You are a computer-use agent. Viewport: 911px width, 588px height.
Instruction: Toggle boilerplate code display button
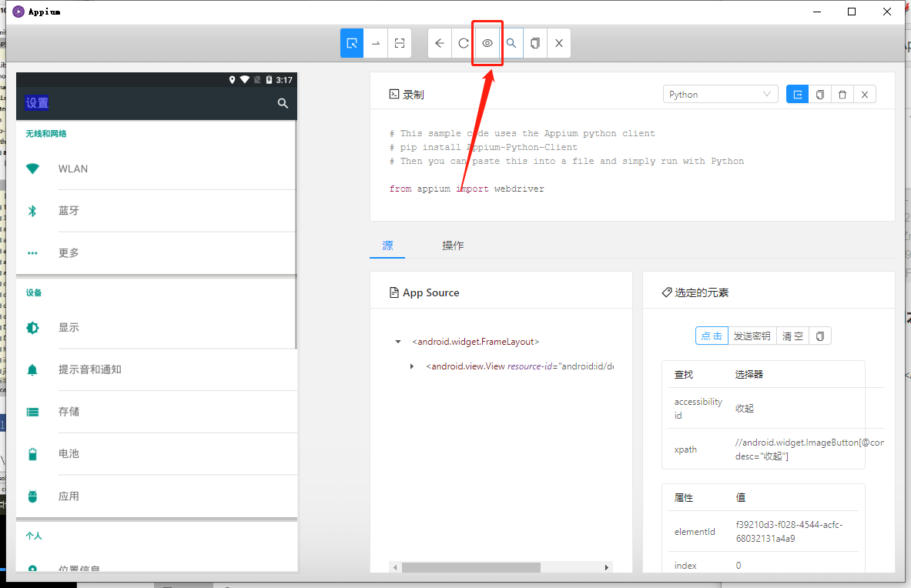[x=797, y=94]
